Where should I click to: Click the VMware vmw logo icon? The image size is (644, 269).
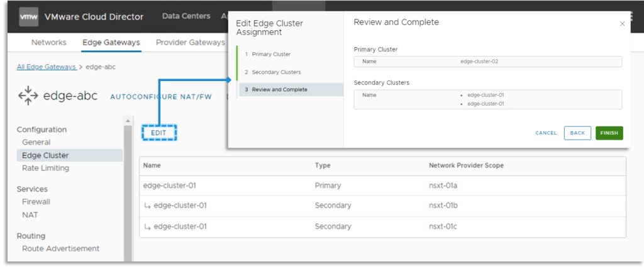click(28, 16)
